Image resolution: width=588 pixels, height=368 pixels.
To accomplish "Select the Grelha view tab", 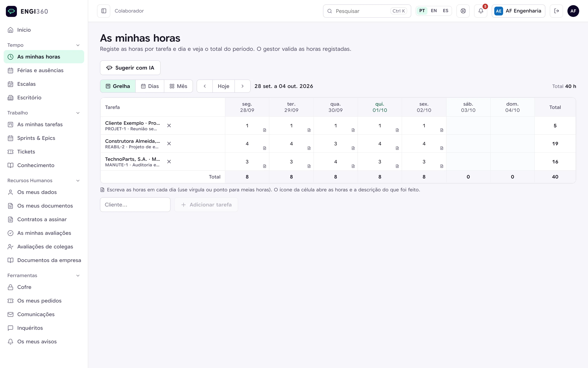I will click(118, 86).
